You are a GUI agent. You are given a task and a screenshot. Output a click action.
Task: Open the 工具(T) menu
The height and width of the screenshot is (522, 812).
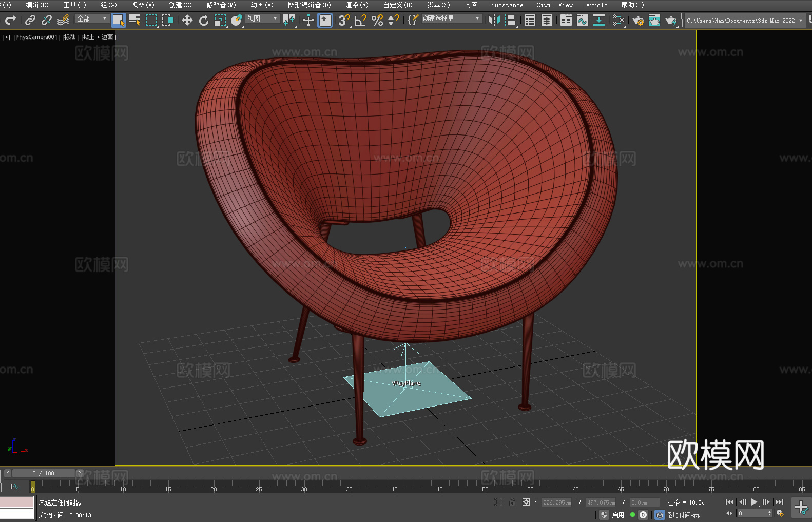tap(75, 5)
